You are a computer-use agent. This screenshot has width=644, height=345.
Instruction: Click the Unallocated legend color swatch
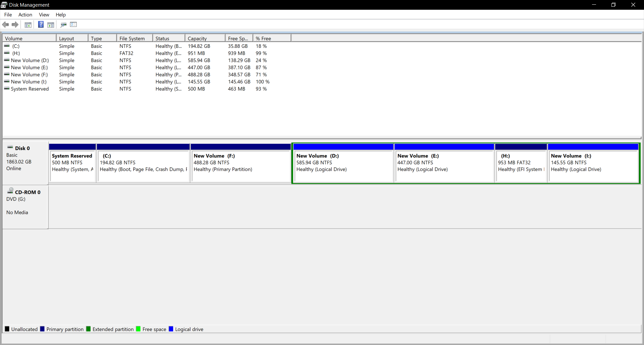click(7, 329)
